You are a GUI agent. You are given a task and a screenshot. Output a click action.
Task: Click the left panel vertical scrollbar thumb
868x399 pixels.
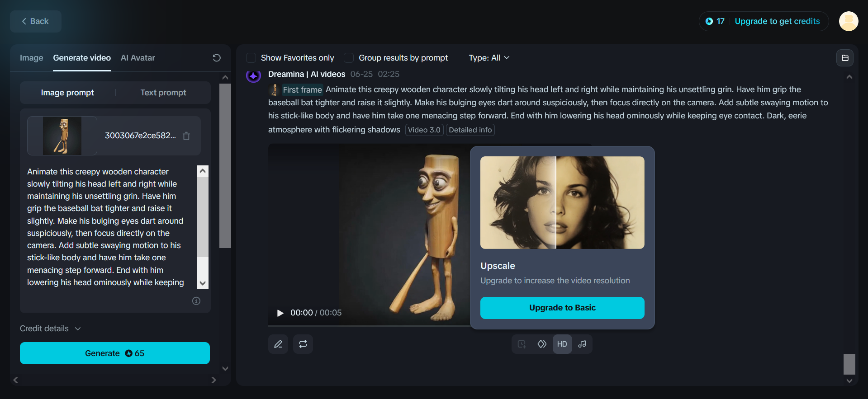(225, 166)
